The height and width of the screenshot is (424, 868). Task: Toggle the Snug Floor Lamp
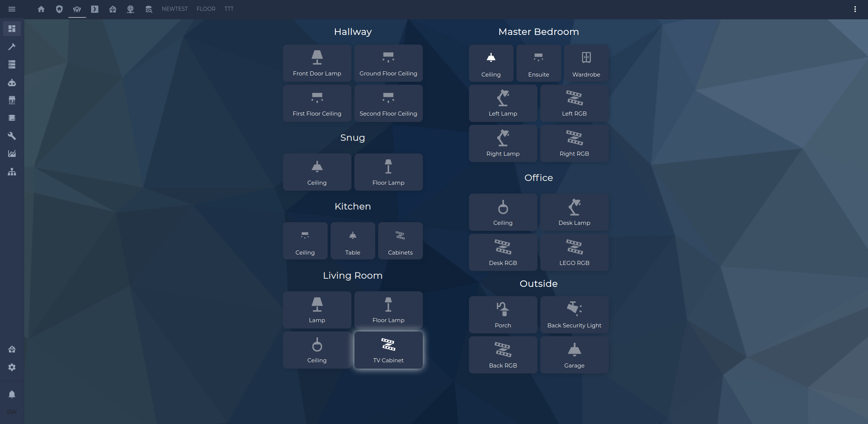tap(388, 172)
